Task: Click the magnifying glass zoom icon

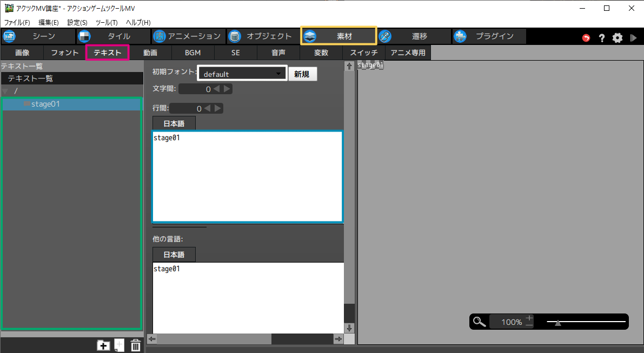Action: (x=479, y=322)
